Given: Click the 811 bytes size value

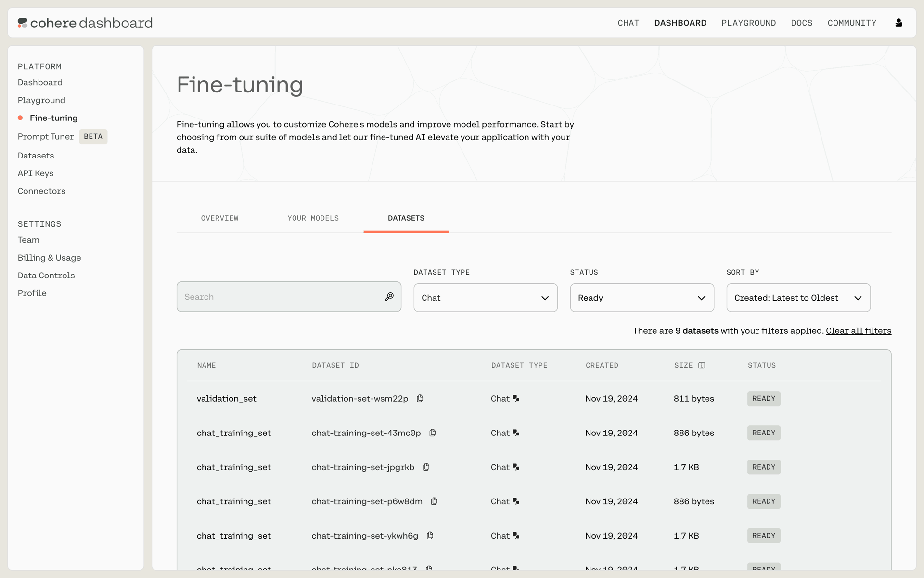Looking at the screenshot, I should pos(693,398).
